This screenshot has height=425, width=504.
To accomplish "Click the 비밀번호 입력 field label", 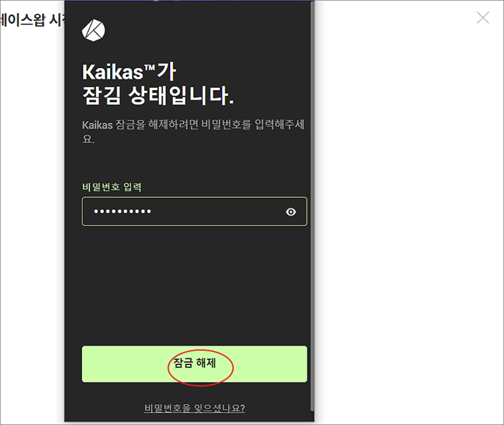I will (x=112, y=187).
